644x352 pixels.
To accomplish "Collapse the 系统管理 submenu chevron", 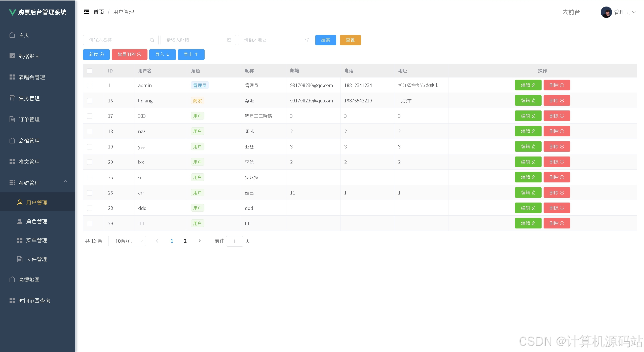I will tap(65, 181).
